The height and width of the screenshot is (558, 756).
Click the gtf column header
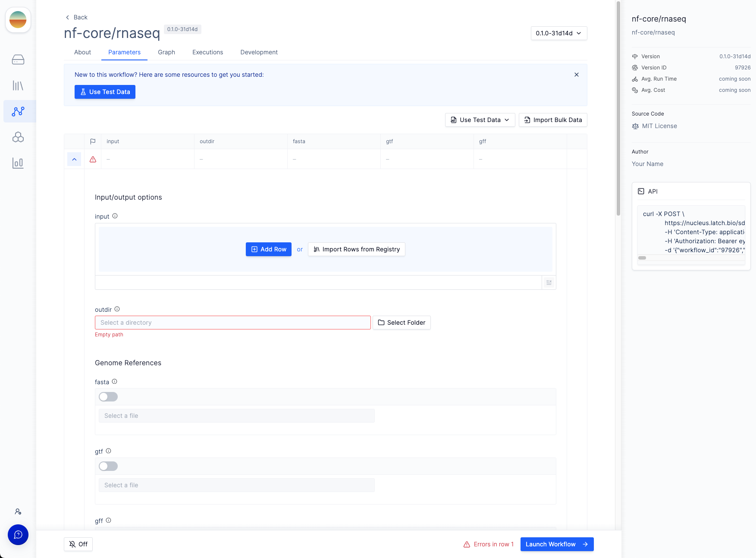(427, 141)
